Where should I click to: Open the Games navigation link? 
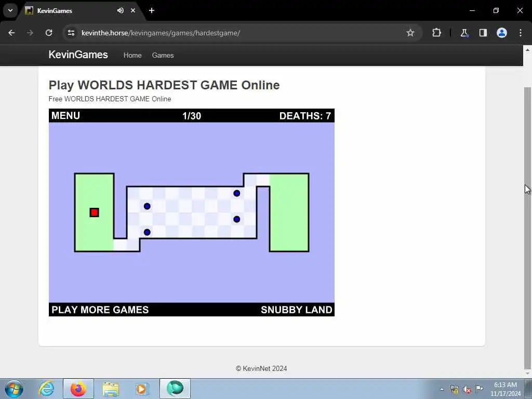pos(163,55)
